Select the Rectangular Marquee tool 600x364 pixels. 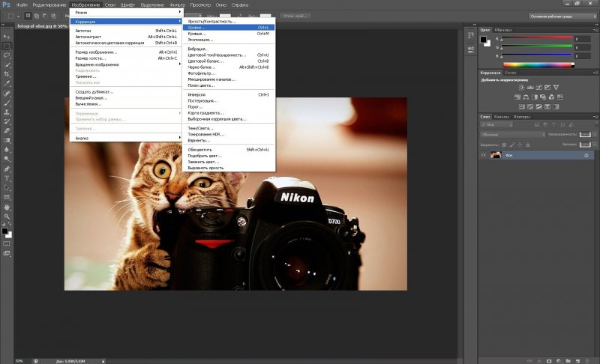7,46
